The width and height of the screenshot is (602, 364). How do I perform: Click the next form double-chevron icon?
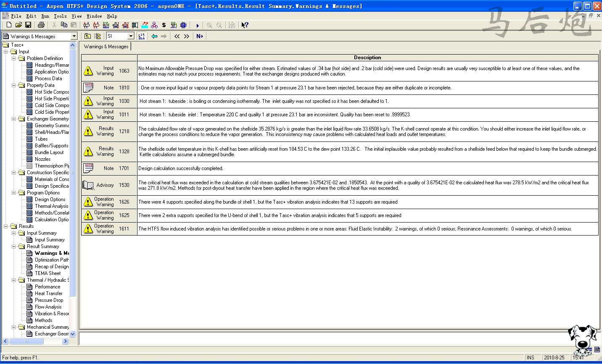click(x=187, y=36)
